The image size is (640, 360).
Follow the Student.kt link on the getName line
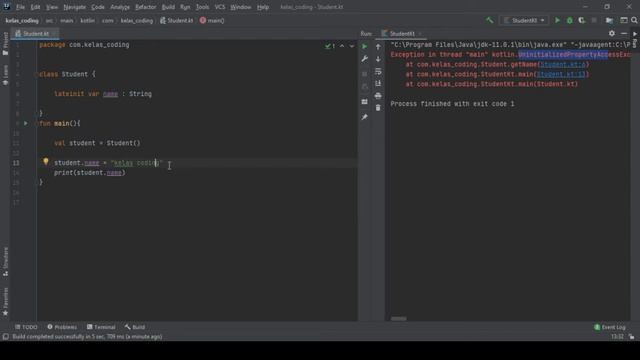coord(563,64)
